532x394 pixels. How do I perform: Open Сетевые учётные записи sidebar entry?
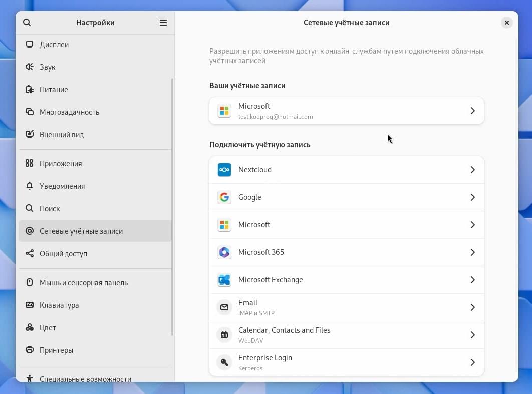[95, 231]
